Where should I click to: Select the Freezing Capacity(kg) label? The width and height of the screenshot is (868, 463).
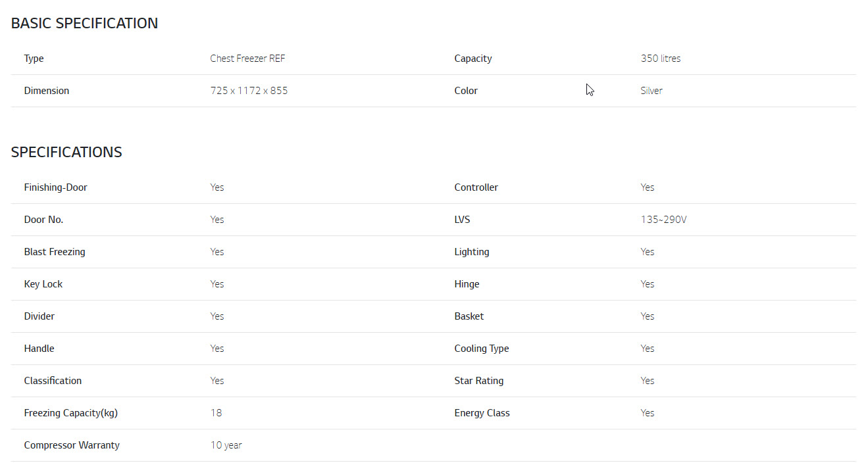tap(71, 413)
